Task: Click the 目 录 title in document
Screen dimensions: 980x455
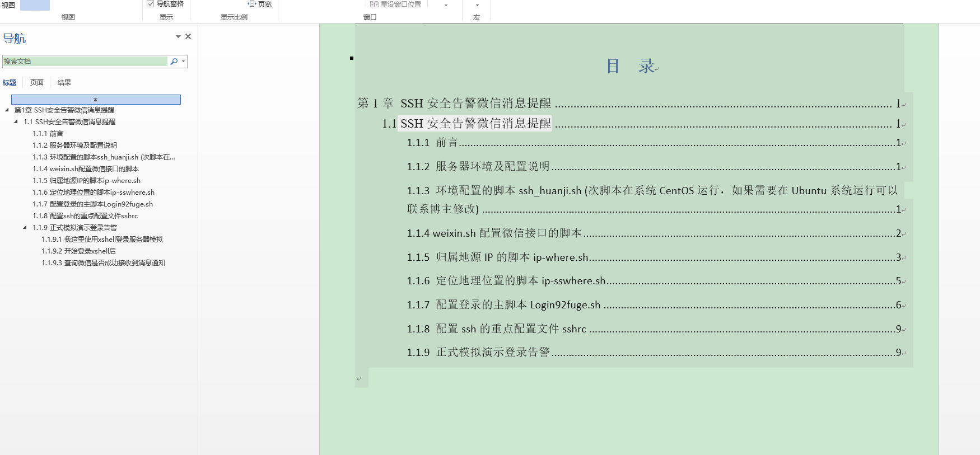Action: [632, 66]
